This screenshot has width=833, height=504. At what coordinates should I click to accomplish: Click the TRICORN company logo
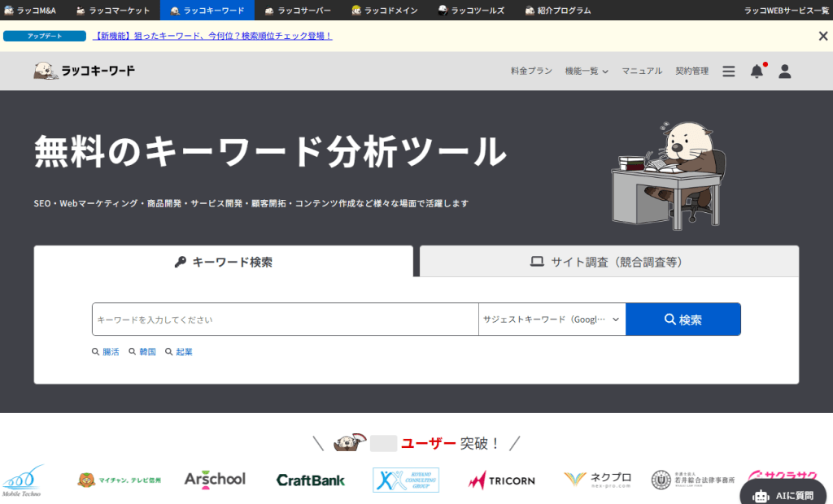[x=501, y=480]
